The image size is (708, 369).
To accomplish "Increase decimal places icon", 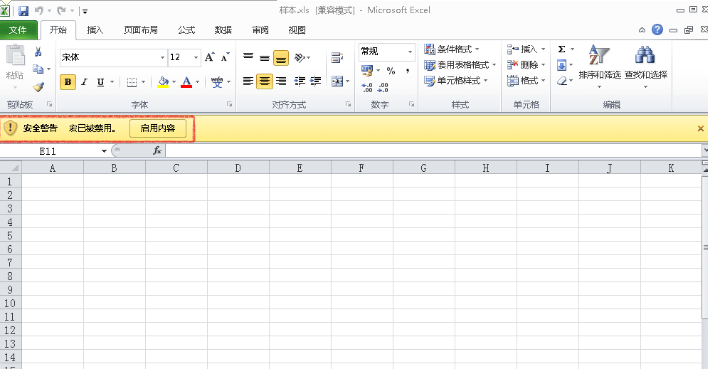I will 367,87.
